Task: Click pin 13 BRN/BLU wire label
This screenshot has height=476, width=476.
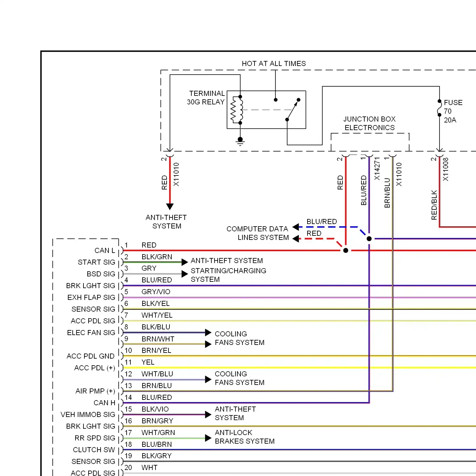Action: pyautogui.click(x=156, y=386)
